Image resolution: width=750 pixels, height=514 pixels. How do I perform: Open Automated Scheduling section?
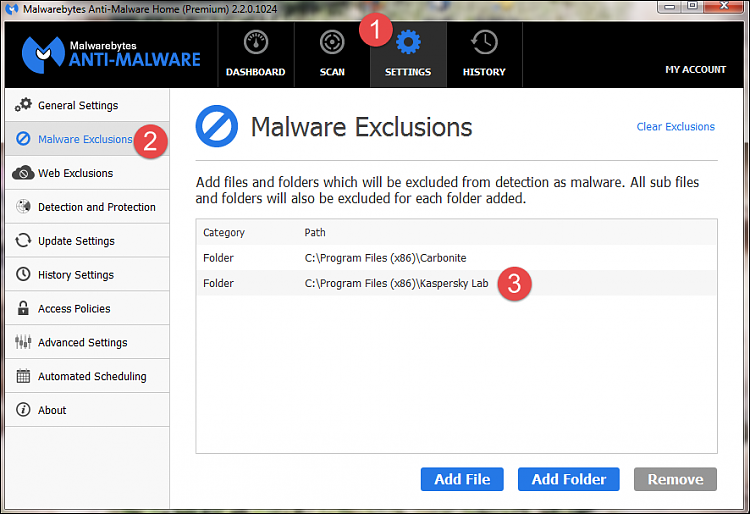tap(87, 376)
